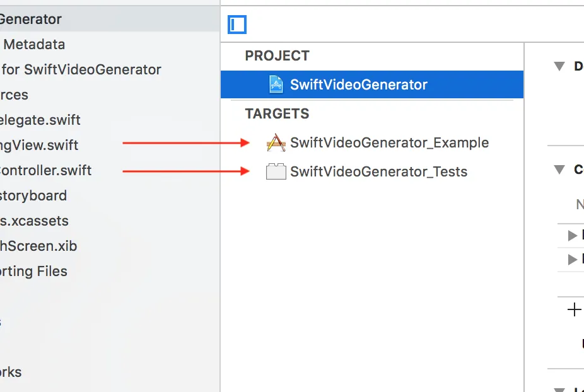Open the .xcassets asset catalog
Screen dimensions: 584x392
pos(34,221)
